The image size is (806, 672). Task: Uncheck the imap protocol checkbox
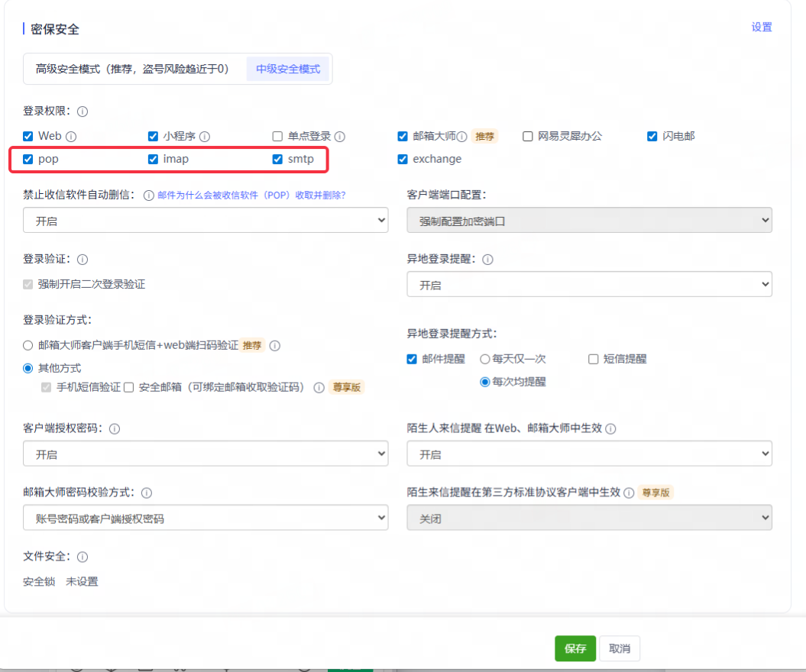[x=153, y=160]
